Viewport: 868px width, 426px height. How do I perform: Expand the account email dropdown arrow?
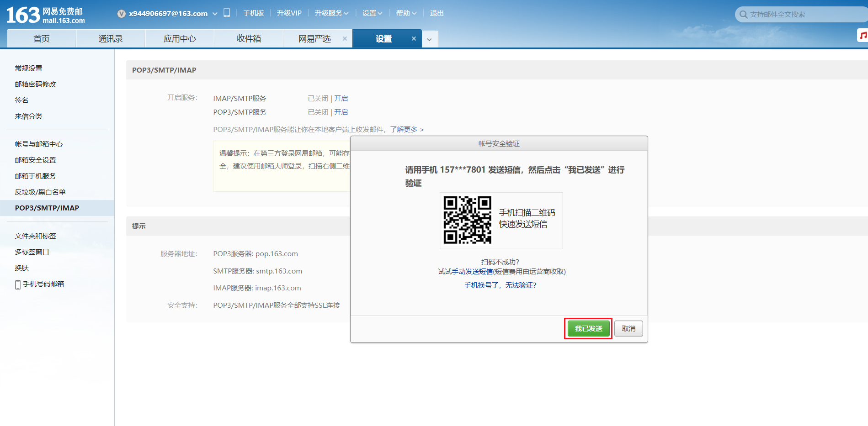coord(215,14)
